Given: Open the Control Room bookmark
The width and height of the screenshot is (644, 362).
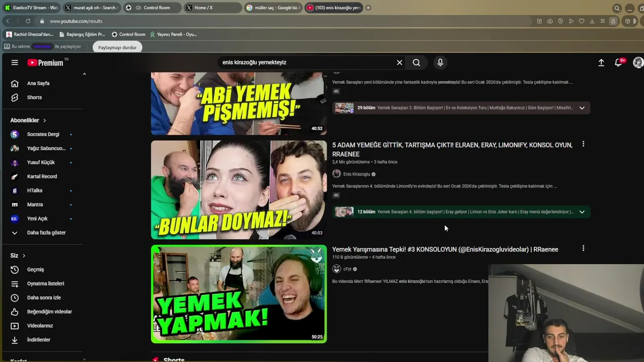Looking at the screenshot, I should pyautogui.click(x=128, y=34).
